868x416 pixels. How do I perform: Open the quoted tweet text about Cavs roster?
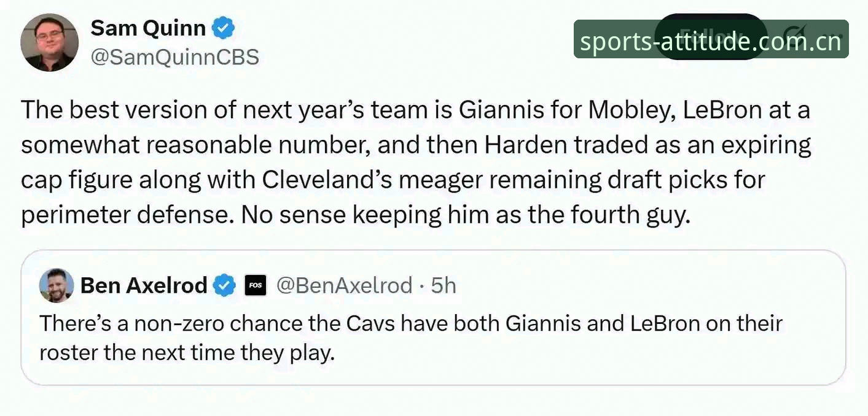412,338
